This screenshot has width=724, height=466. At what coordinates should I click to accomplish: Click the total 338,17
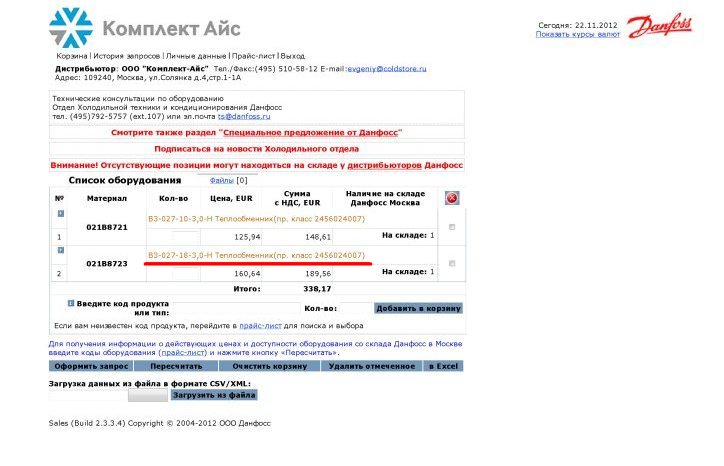(317, 289)
